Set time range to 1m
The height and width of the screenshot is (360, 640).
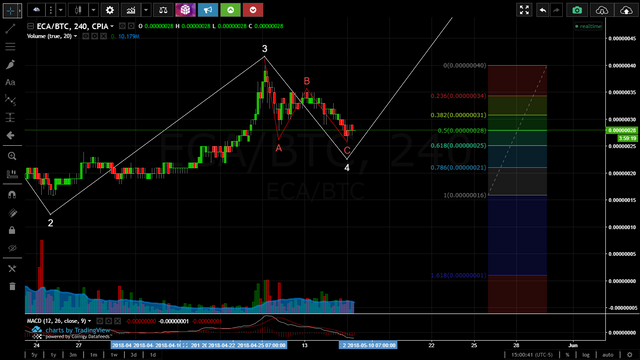(x=93, y=355)
